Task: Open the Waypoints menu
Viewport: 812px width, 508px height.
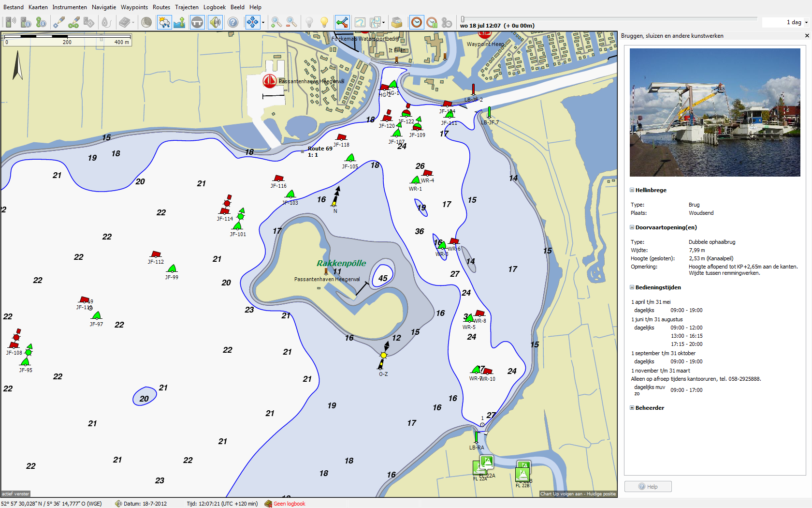Action: click(134, 7)
